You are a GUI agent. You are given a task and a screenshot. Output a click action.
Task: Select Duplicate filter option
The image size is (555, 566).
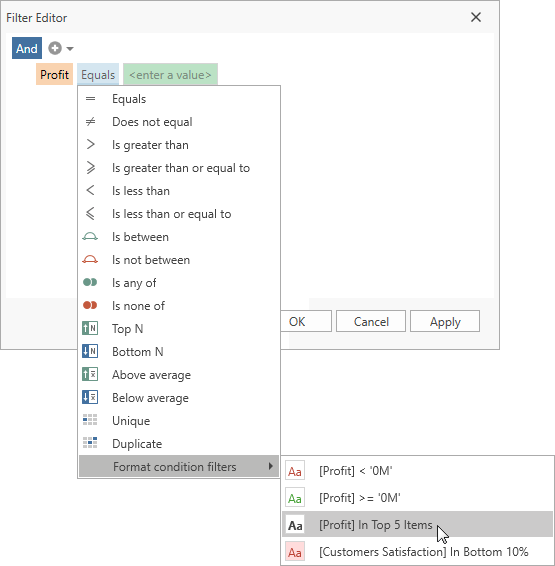click(x=179, y=443)
